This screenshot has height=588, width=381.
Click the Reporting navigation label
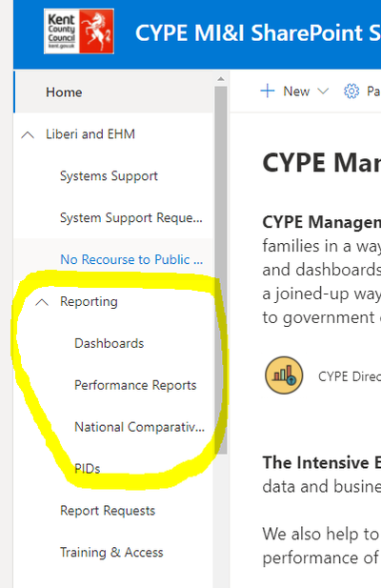point(89,302)
